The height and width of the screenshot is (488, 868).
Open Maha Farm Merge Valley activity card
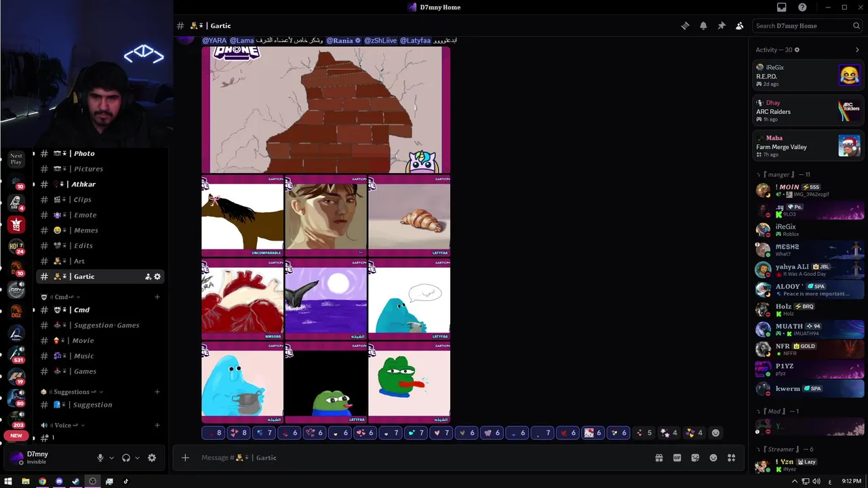click(808, 146)
